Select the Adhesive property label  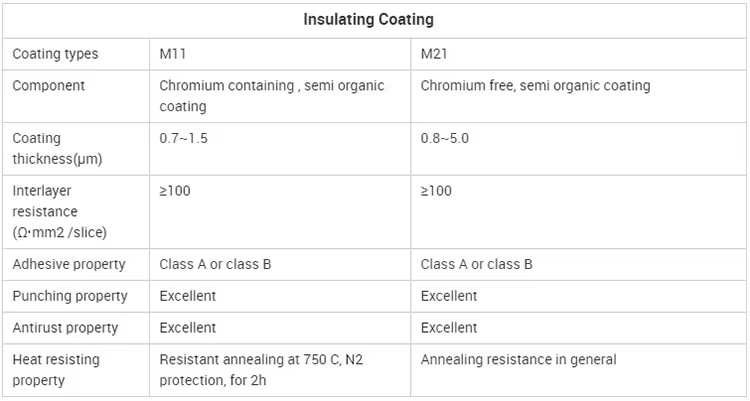tap(69, 264)
